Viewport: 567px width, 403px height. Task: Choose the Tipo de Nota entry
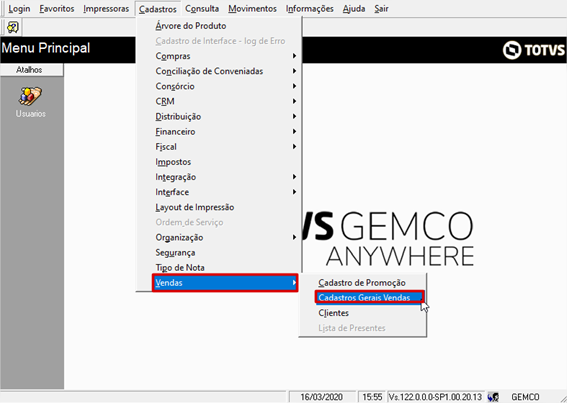tap(218, 268)
